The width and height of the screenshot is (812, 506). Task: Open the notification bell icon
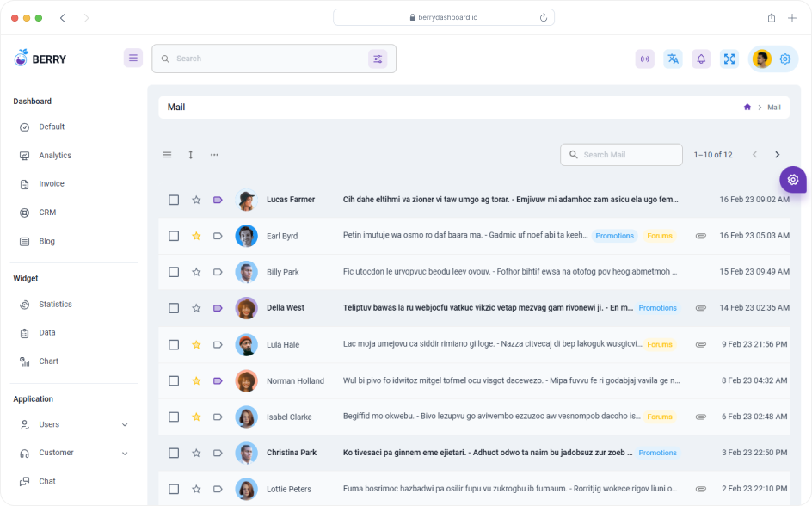point(701,59)
